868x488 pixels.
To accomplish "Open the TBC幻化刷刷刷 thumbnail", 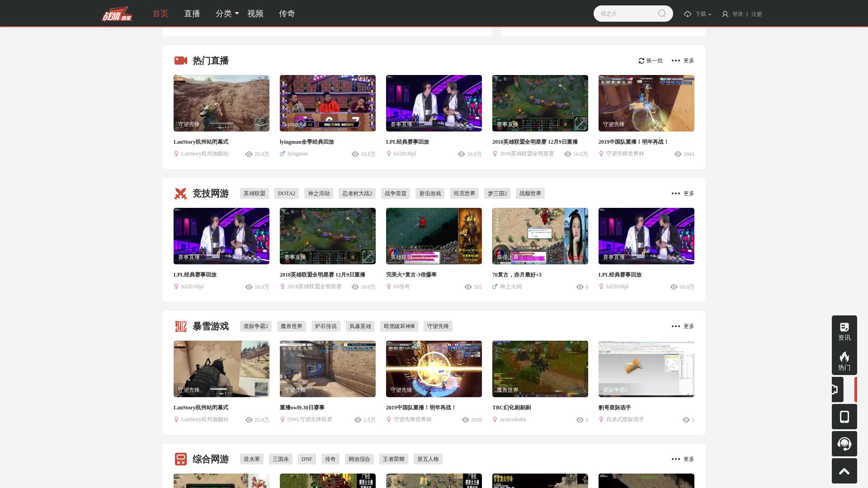I will (x=540, y=369).
